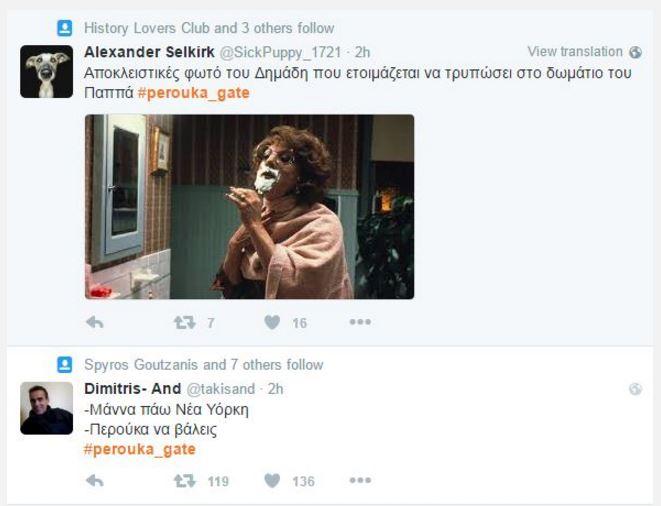This screenshot has height=506, width=661.
Task: Open History Lovers Club follower link
Action: pyautogui.click(x=147, y=28)
